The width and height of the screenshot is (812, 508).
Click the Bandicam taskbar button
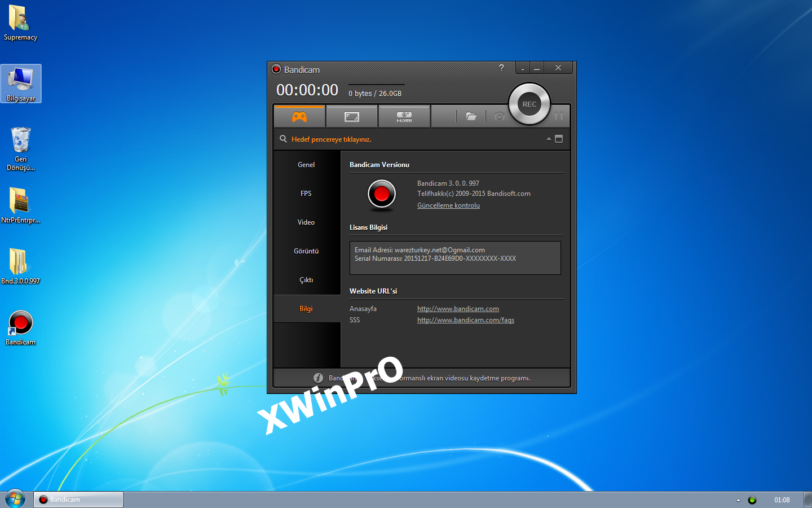click(x=78, y=500)
